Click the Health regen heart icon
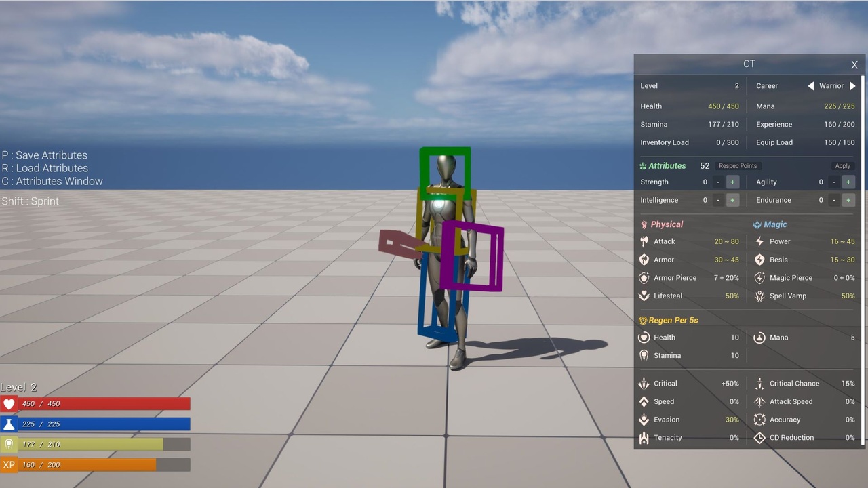Image resolution: width=868 pixels, height=488 pixels. click(x=644, y=338)
